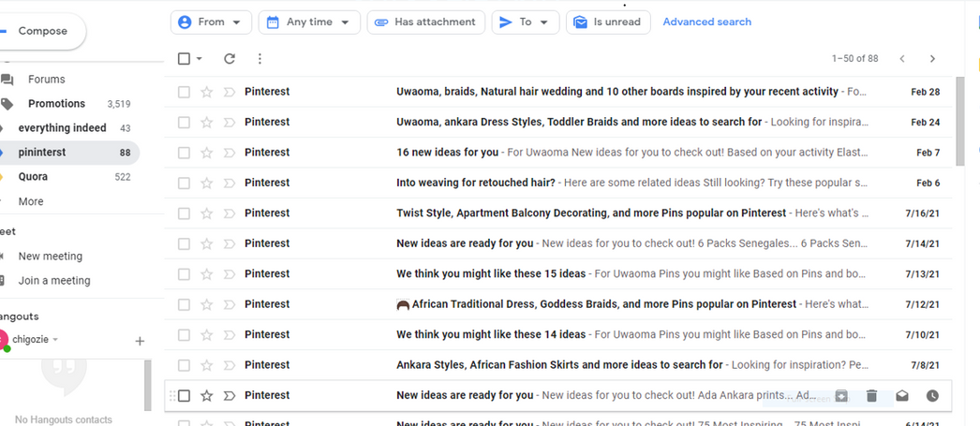
Task: Star the 'Into weaving for retouched hair?' email
Action: click(206, 183)
